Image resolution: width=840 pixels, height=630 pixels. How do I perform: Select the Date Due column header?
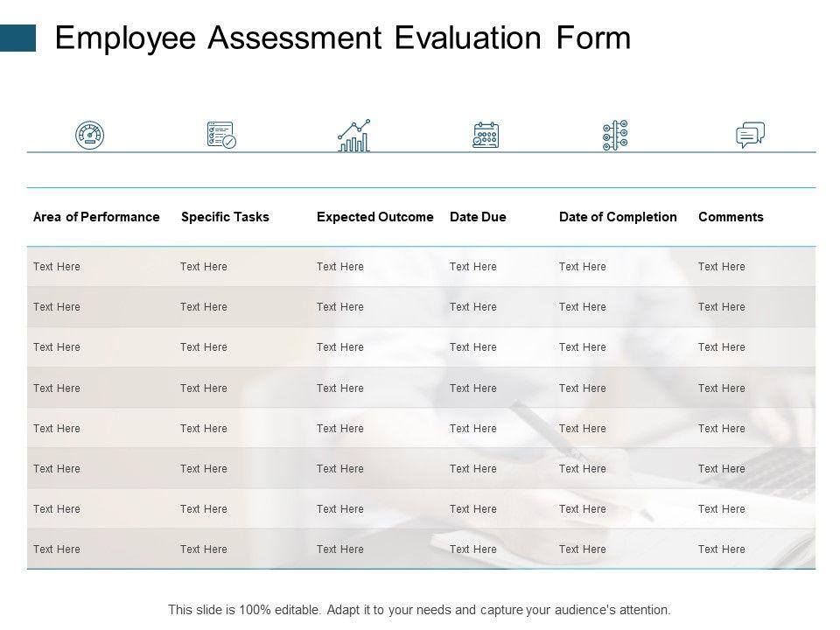tap(478, 217)
